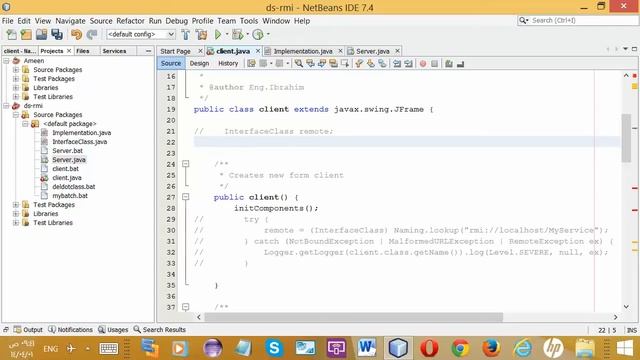Viewport: 640px width, 360px height.
Task: Click the red Start Macro Recording icon
Action: pyautogui.click(x=423, y=64)
